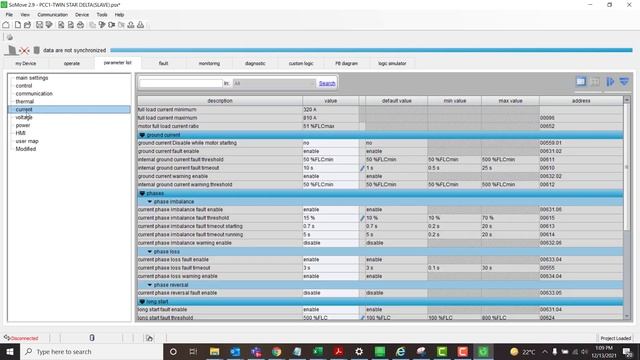Launch Outlook from the taskbar
The image size is (640, 360).
pyautogui.click(x=235, y=351)
